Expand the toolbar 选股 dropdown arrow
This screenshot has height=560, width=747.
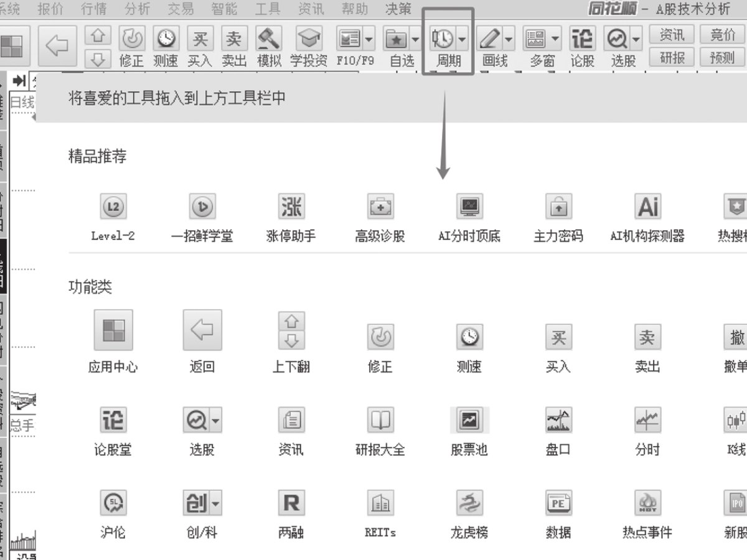[x=636, y=39]
